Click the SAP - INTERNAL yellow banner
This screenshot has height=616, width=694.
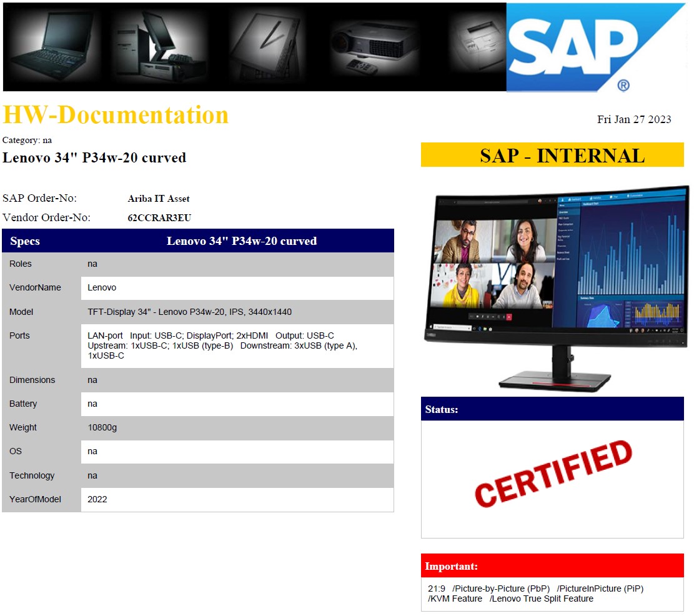click(552, 155)
